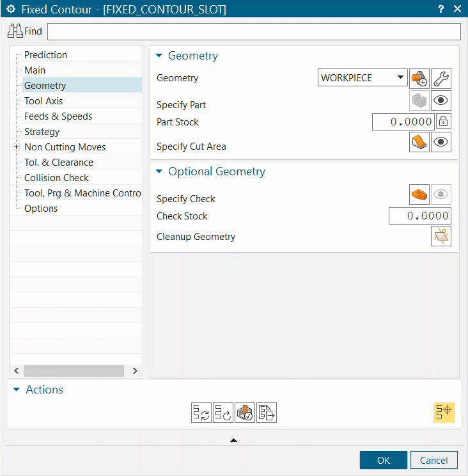Collapse the Optional Geometry section

pos(159,171)
